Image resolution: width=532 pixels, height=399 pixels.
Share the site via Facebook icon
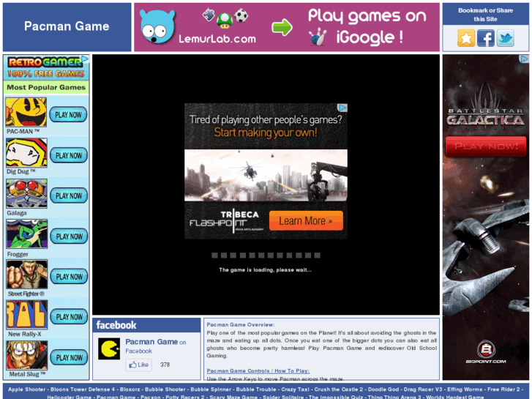(485, 38)
